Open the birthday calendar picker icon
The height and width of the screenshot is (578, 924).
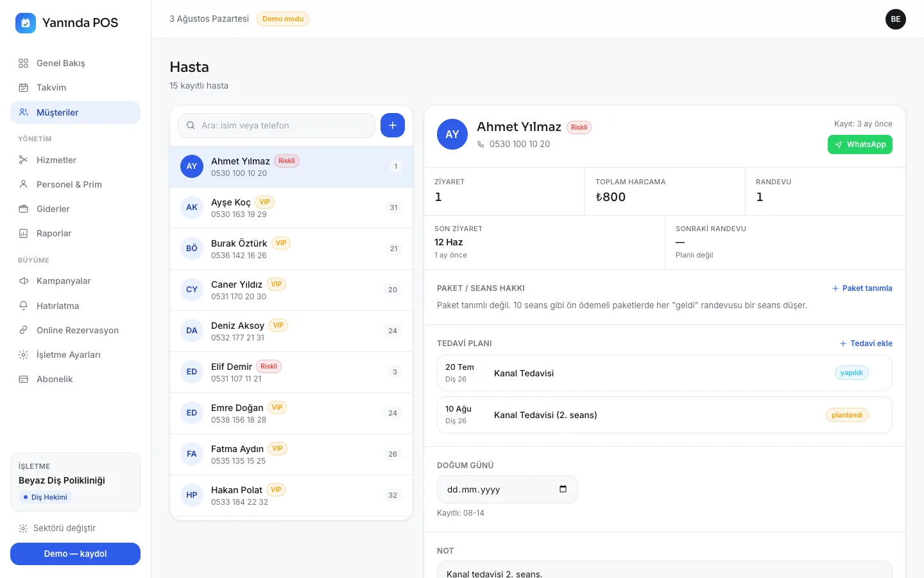click(563, 489)
